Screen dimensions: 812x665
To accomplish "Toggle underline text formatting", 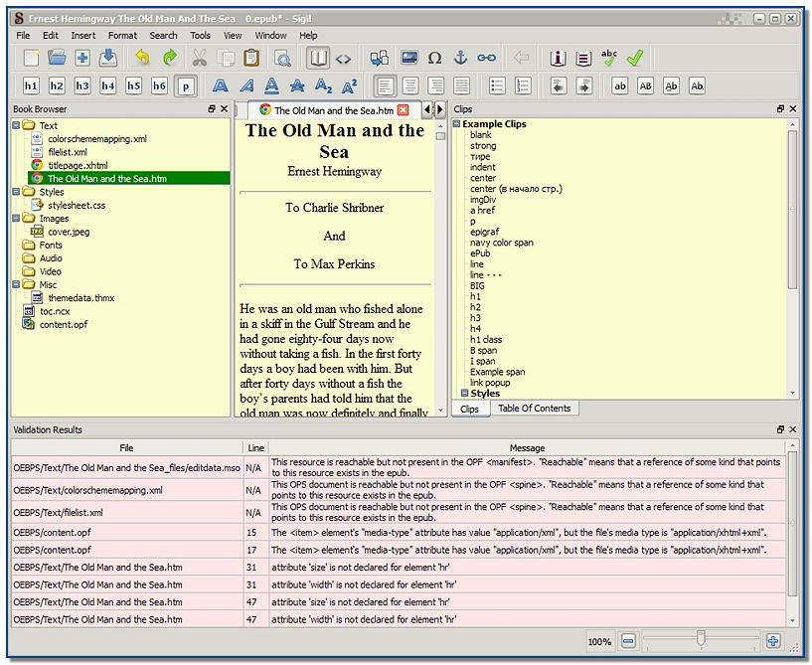I will coord(272,85).
